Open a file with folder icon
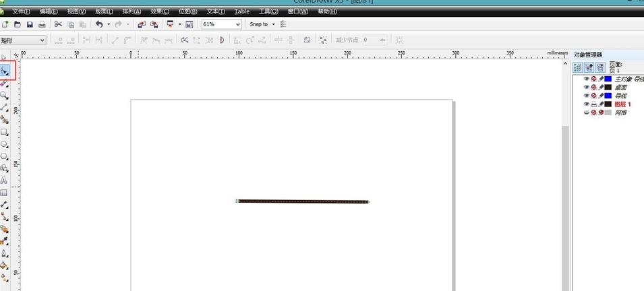This screenshot has height=291, width=644. point(18,24)
